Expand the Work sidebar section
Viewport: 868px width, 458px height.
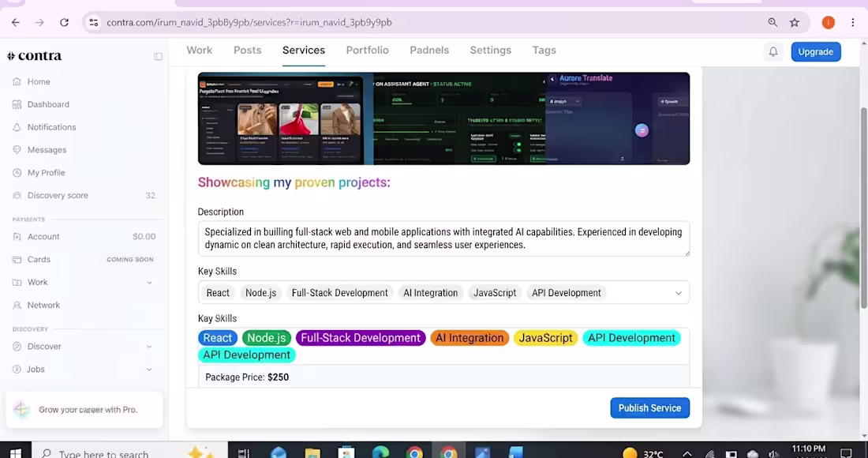click(149, 283)
